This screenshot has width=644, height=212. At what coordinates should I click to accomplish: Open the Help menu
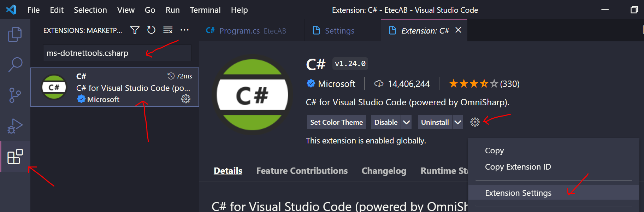click(x=240, y=10)
